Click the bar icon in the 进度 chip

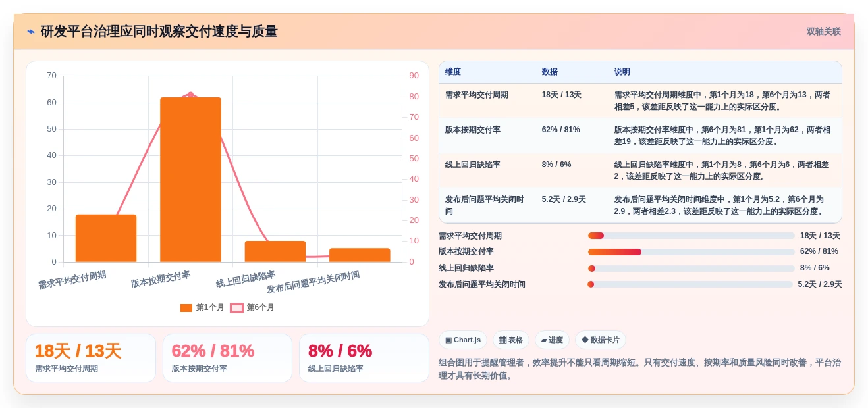[x=544, y=340]
